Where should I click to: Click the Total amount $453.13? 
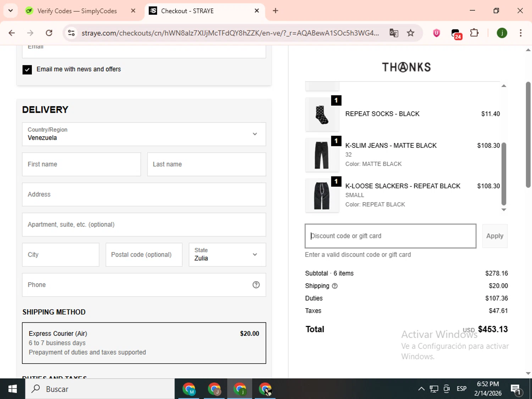[493, 329]
